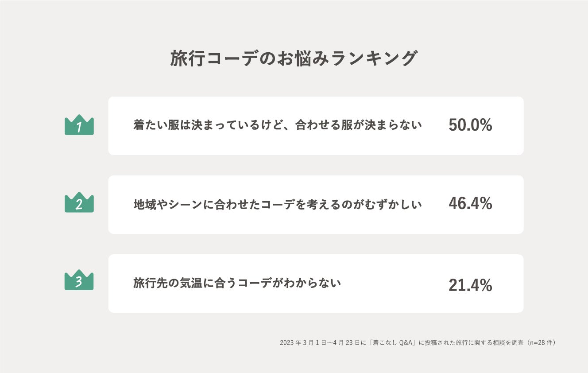This screenshot has width=588, height=373.
Task: Click the green crown icon numbered 1
Action: pyautogui.click(x=79, y=126)
